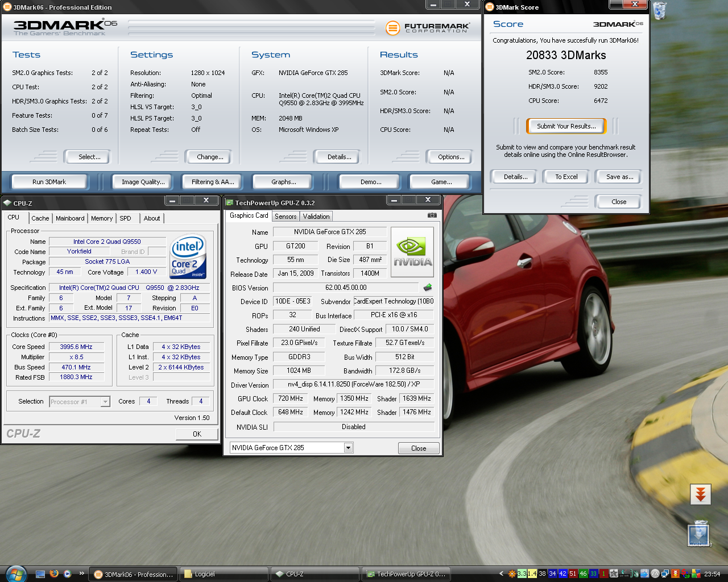Click the Show Desktop quick launch icon
Image resolution: width=728 pixels, height=582 pixels.
click(x=40, y=574)
